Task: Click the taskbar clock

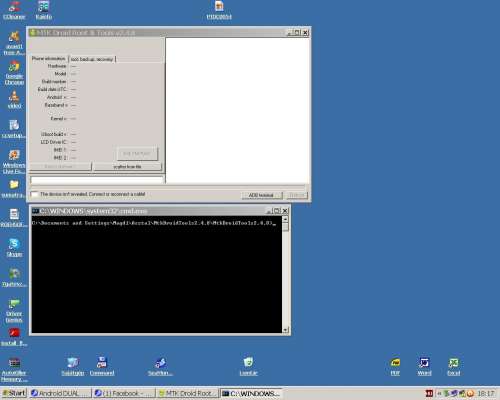Action: click(x=486, y=394)
